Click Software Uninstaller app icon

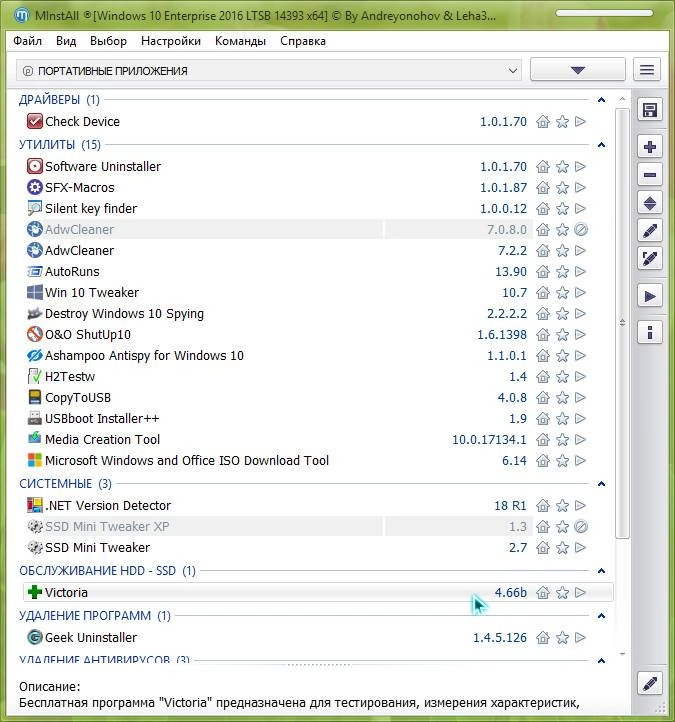(35, 166)
